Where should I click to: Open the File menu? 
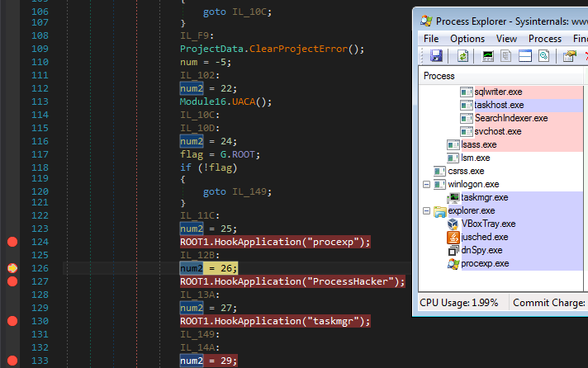point(431,39)
